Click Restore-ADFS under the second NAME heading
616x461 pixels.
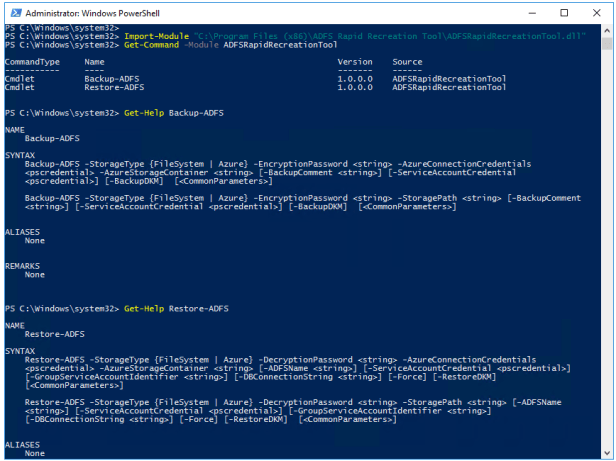click(55, 334)
